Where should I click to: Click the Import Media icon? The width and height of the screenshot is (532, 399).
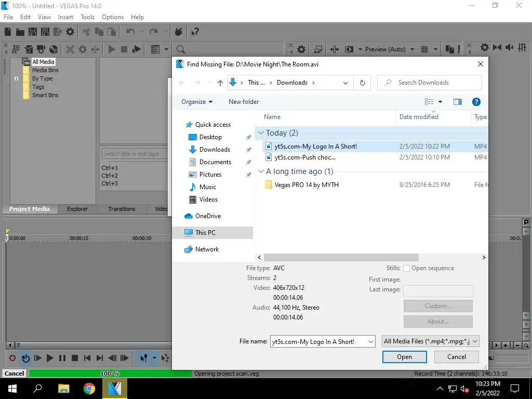pos(29,49)
